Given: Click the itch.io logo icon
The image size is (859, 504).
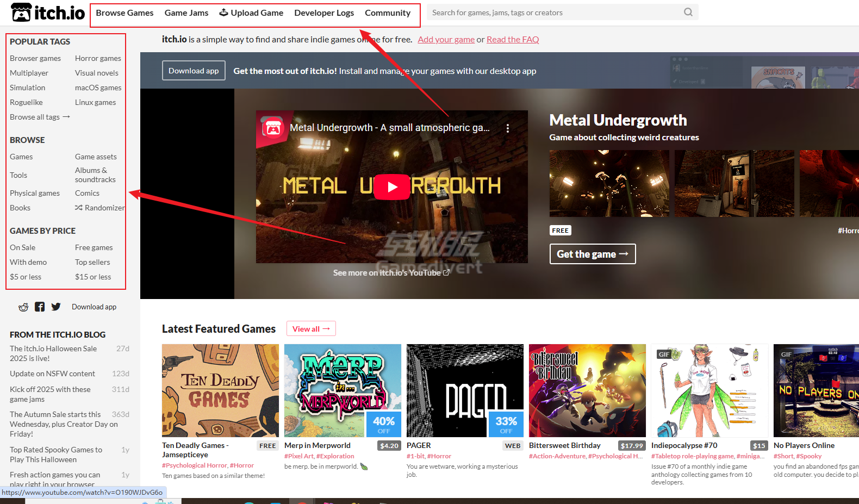Looking at the screenshot, I should tap(22, 13).
